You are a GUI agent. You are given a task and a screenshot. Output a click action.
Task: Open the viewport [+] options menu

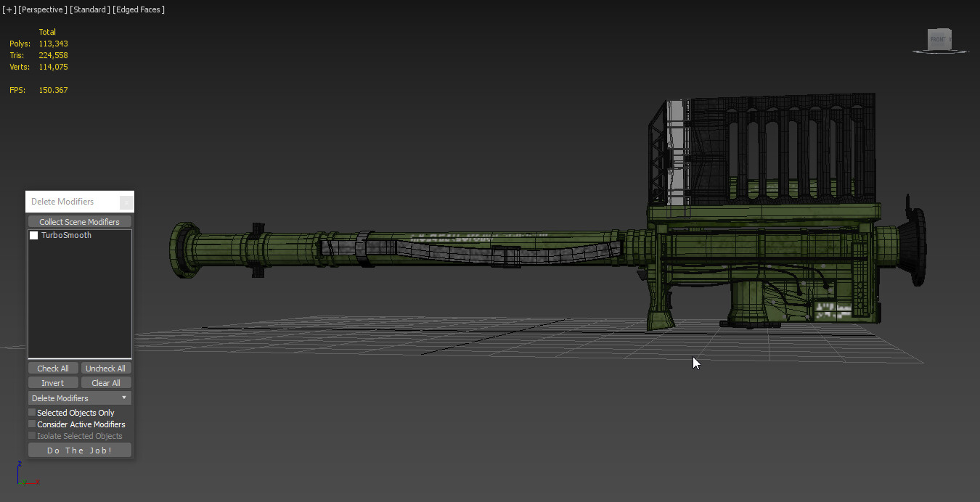(x=7, y=9)
